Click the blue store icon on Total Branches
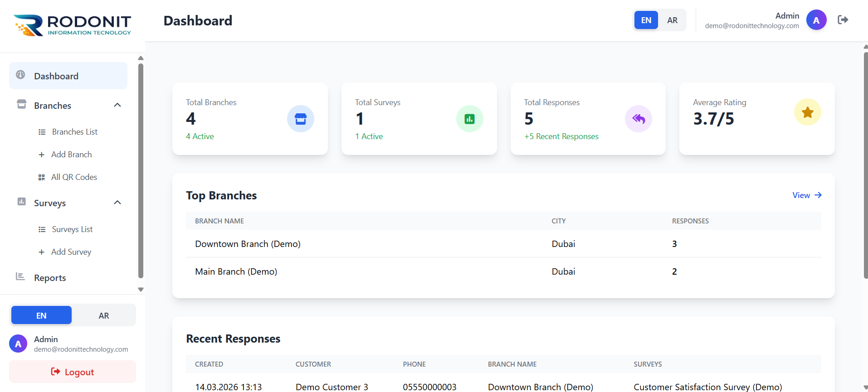 coord(300,119)
